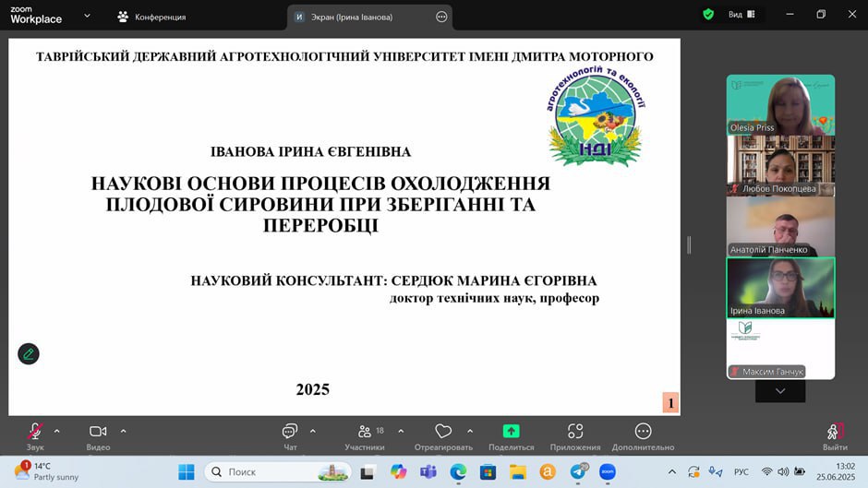This screenshot has height=488, width=868.
Task: Open Microsoft Teams from taskbar
Action: pyautogui.click(x=428, y=472)
